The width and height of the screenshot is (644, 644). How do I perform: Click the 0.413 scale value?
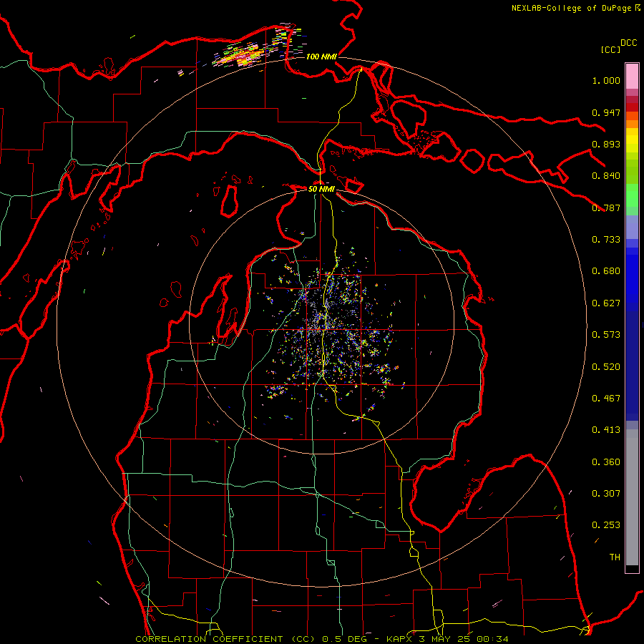tap(606, 430)
